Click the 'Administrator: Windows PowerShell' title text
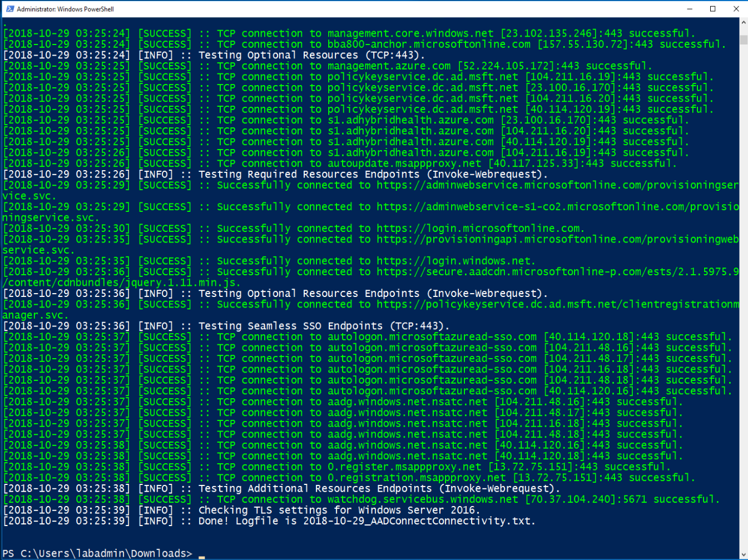Viewport: 748px width, 560px height. point(65,9)
